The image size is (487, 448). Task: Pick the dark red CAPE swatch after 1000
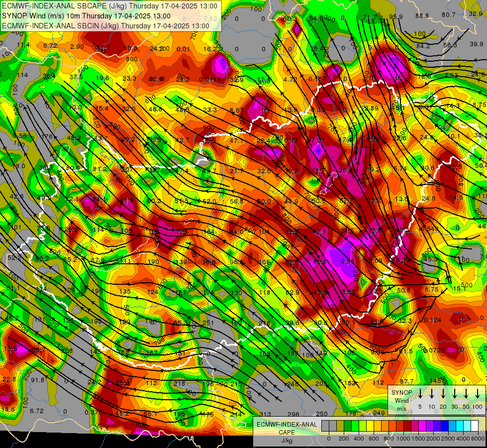407,426
